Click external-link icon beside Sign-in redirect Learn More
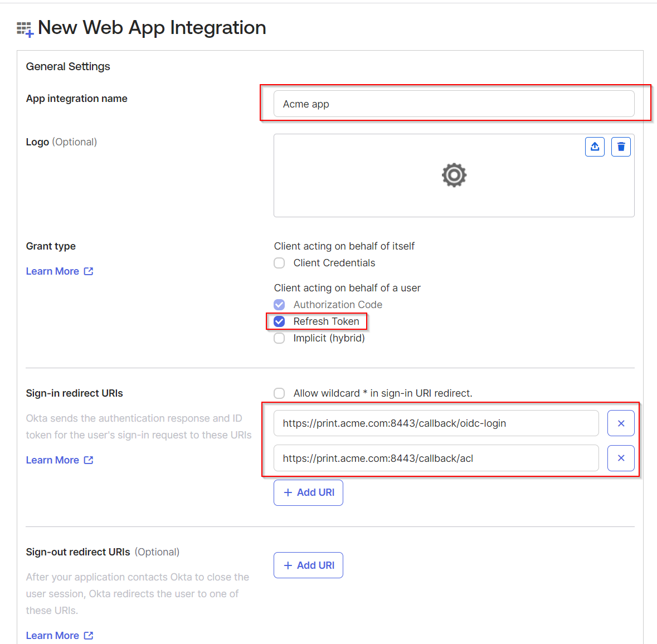This screenshot has height=644, width=657. [x=89, y=460]
